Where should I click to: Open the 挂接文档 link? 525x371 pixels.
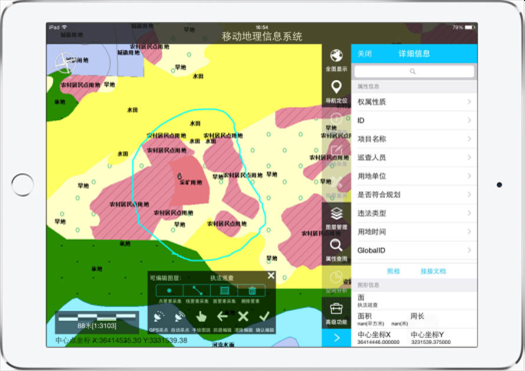433,271
